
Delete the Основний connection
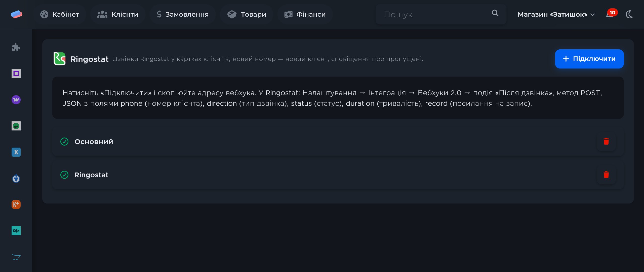(606, 142)
